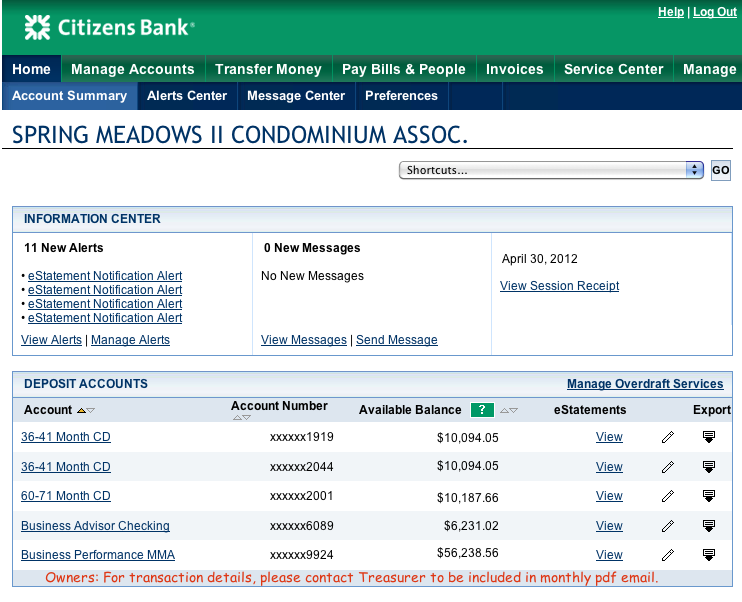Open the first eStatement Notification Alert
742x602 pixels.
105,275
